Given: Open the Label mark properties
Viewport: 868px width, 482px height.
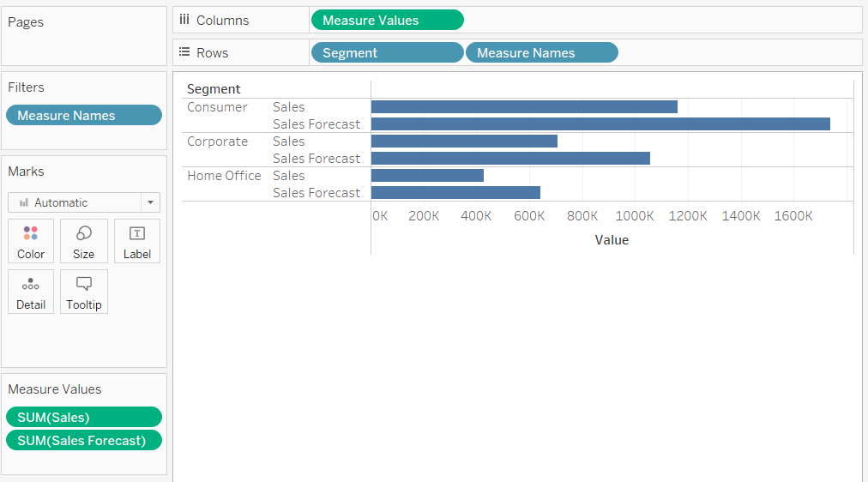Looking at the screenshot, I should pyautogui.click(x=137, y=233).
